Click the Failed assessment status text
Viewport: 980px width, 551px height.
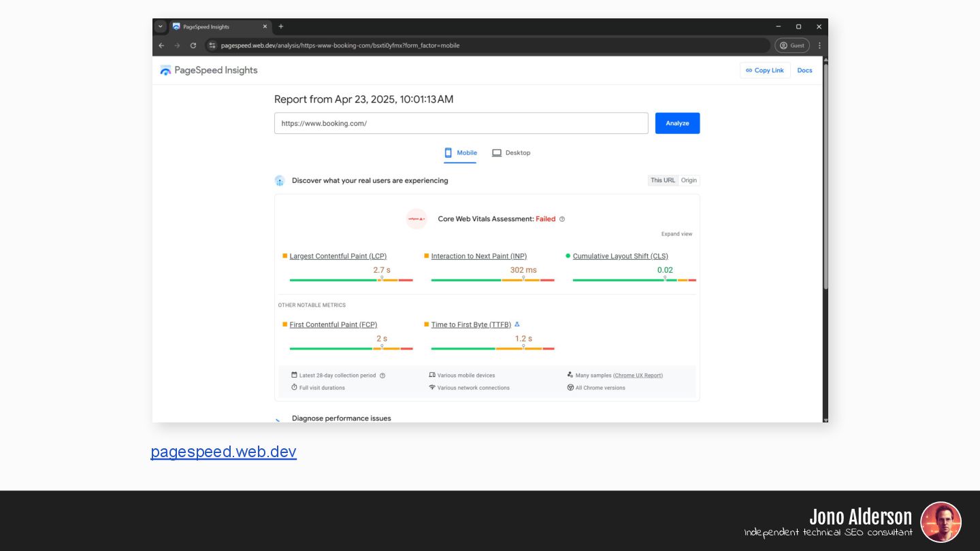(x=545, y=219)
